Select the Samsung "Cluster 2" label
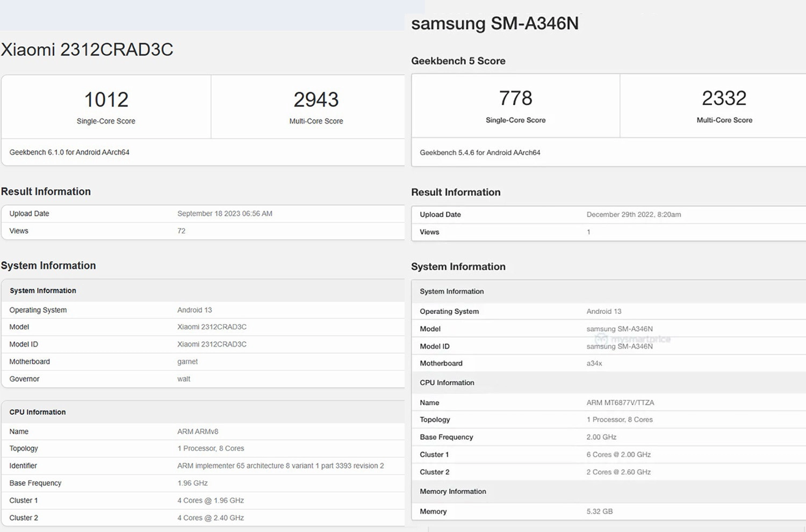Screen dimensions: 806x532 tap(435, 472)
